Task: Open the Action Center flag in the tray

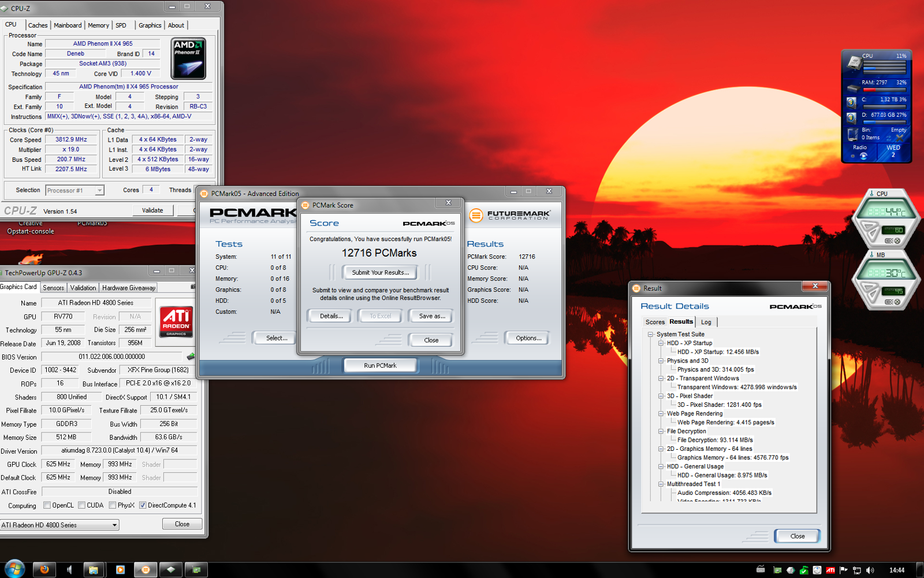Action: click(844, 570)
